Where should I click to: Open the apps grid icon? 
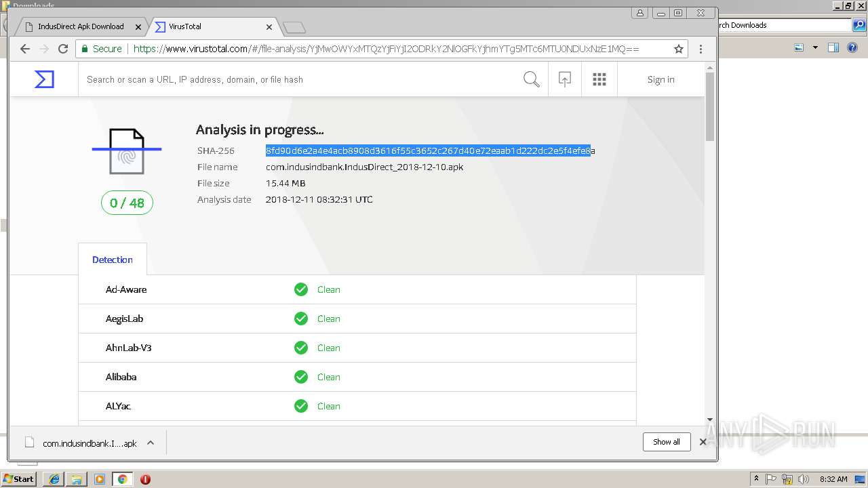599,79
